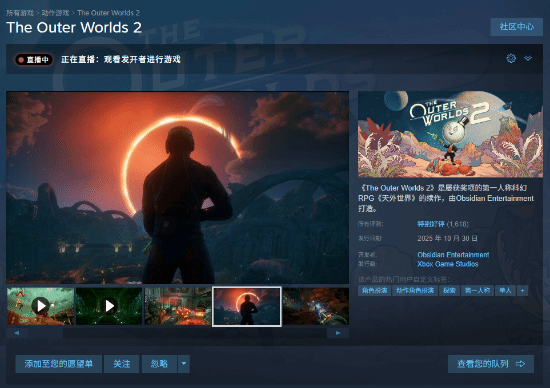Click the 角色扮演 tag

coord(374,290)
